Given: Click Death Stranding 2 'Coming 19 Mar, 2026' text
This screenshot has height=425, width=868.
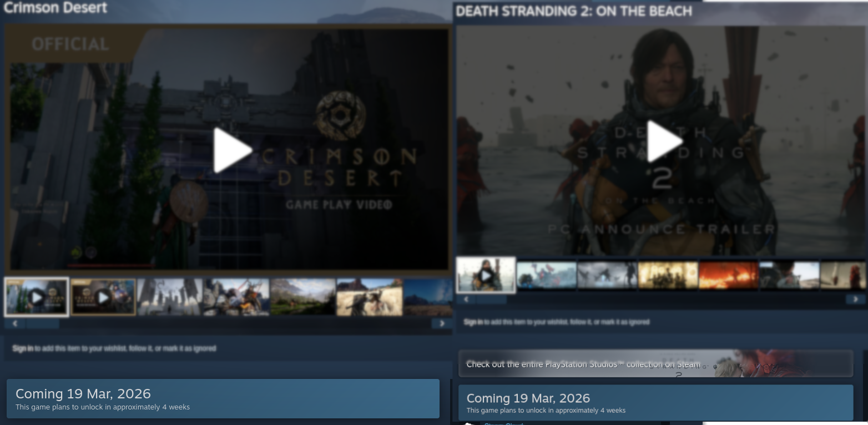Looking at the screenshot, I should [x=528, y=398].
